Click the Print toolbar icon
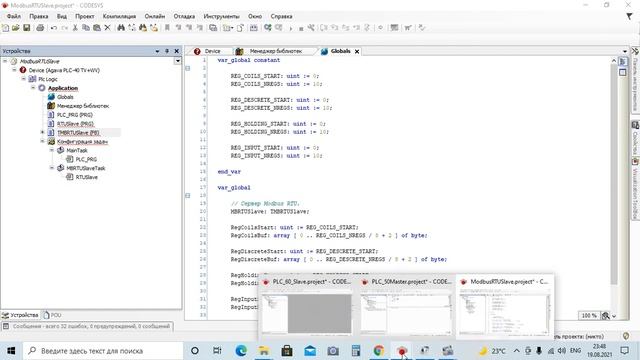This screenshot has height=360, width=640. tap(40, 28)
